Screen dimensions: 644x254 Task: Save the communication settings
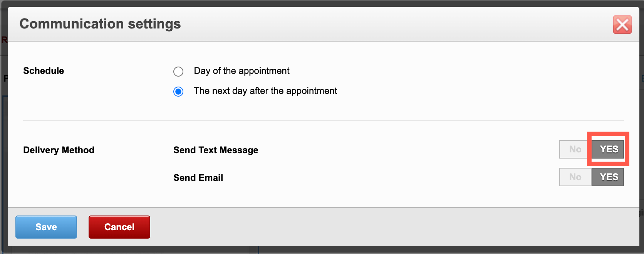[46, 227]
